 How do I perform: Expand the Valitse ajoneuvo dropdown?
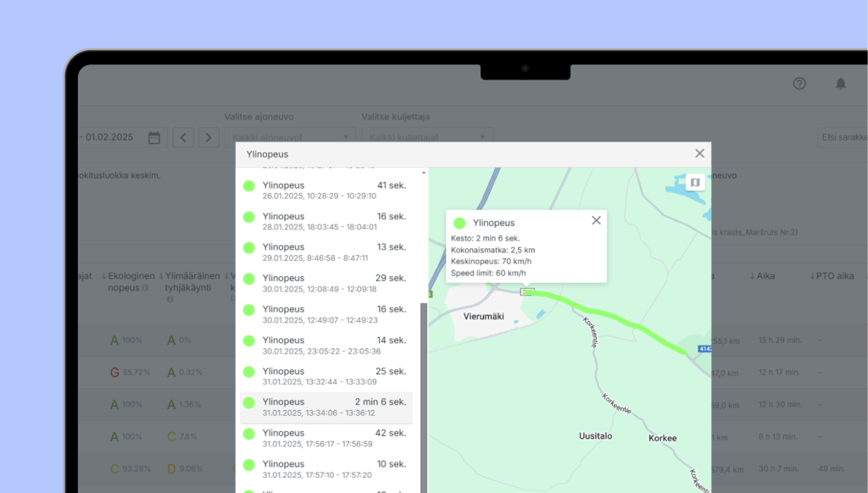coord(289,136)
